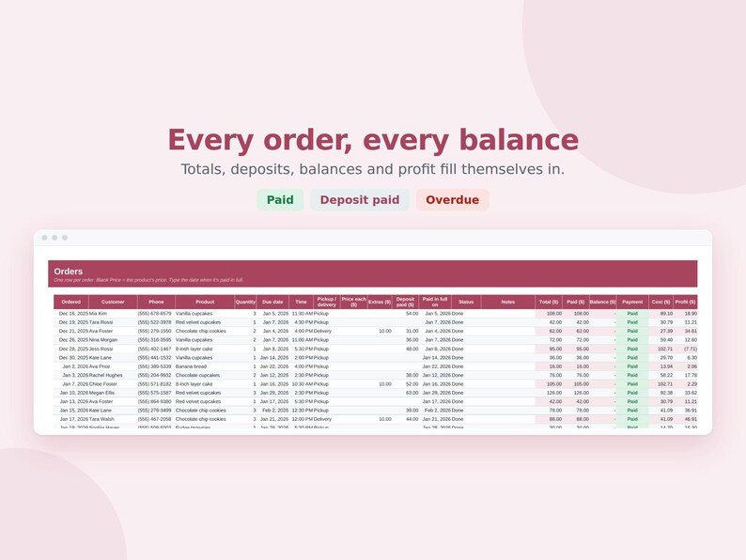
Task: Click the 46.91 profit cell
Action: tap(691, 419)
